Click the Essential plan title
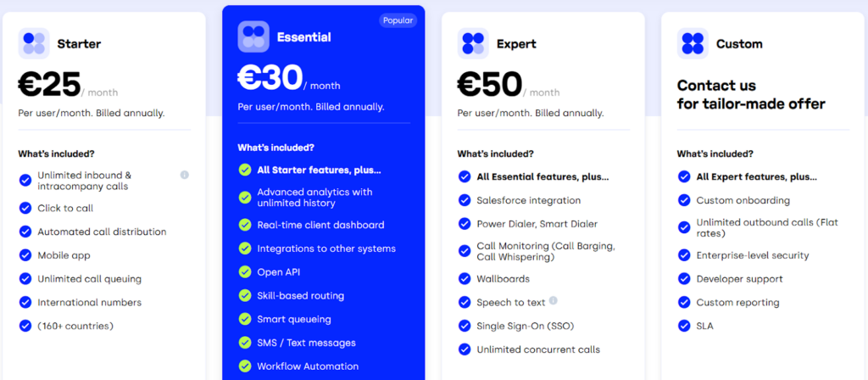The height and width of the screenshot is (380, 868). click(303, 37)
